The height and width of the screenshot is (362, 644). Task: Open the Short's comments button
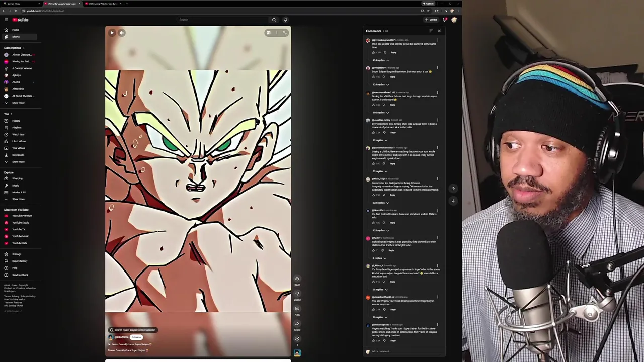tap(297, 309)
